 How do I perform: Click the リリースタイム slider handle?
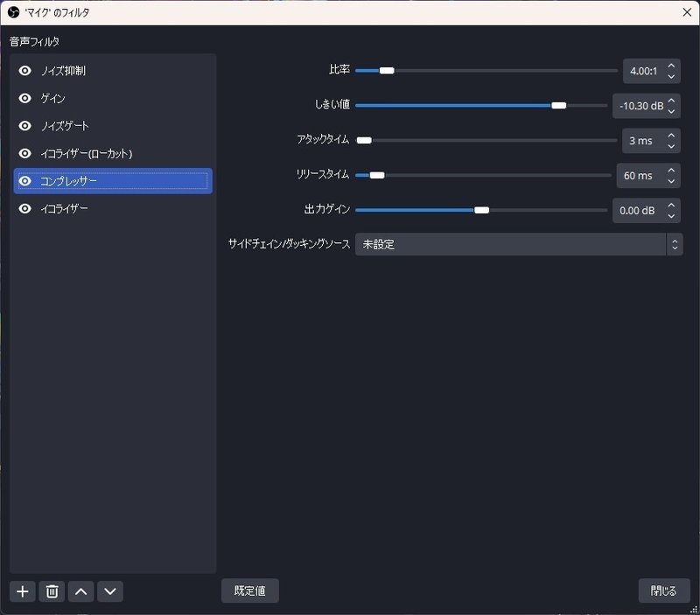(x=377, y=175)
